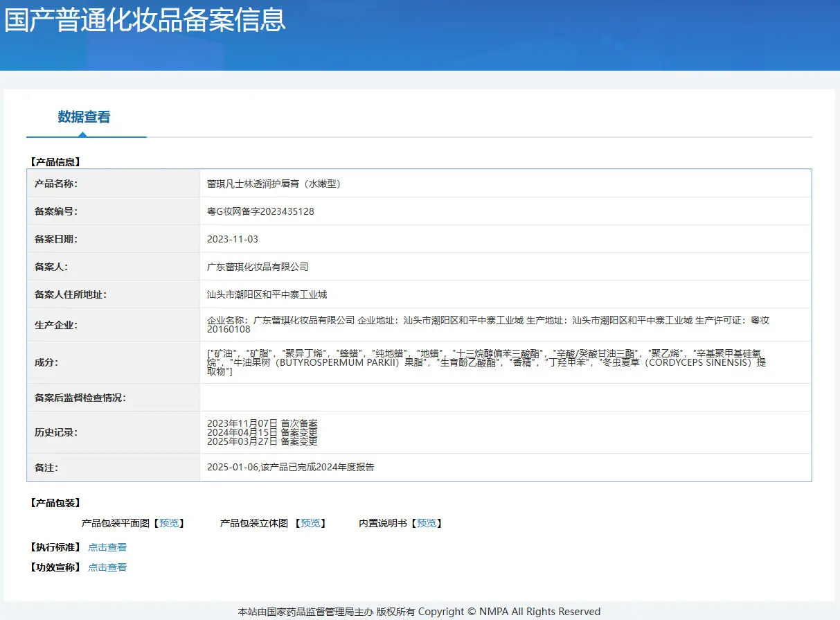Preview the 产品包装平面图 image
The height and width of the screenshot is (620, 840).
pyautogui.click(x=169, y=523)
